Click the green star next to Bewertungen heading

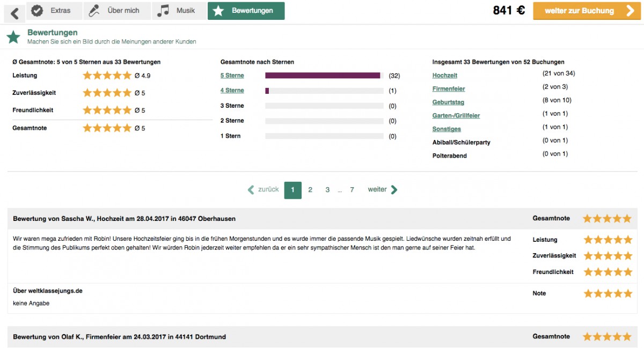(x=13, y=37)
